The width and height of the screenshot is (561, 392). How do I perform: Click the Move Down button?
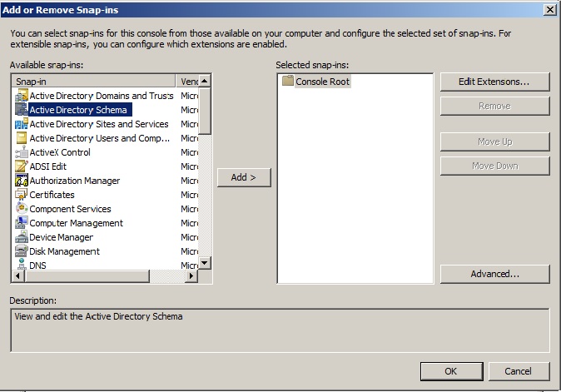[494, 166]
